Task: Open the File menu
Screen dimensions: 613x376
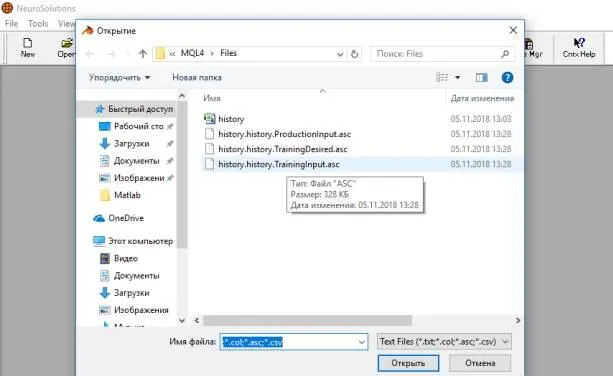Action: click(x=11, y=23)
